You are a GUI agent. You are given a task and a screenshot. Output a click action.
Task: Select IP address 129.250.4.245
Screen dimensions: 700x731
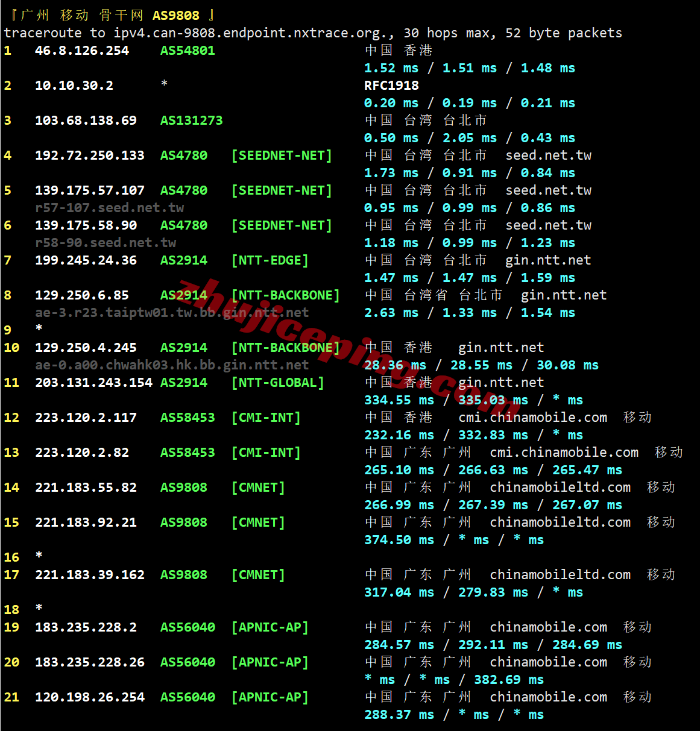[86, 348]
